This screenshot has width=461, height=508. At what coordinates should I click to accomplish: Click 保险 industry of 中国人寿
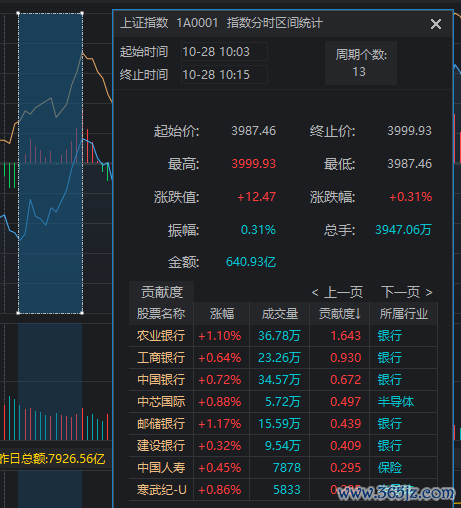(x=390, y=468)
